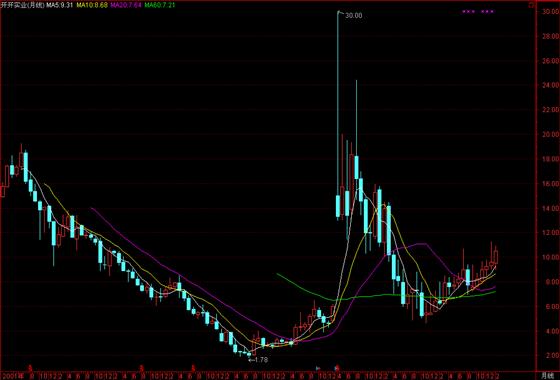This screenshot has height=380, width=560.
Task: Click the third red info marker above timeline
Action: tap(193, 368)
